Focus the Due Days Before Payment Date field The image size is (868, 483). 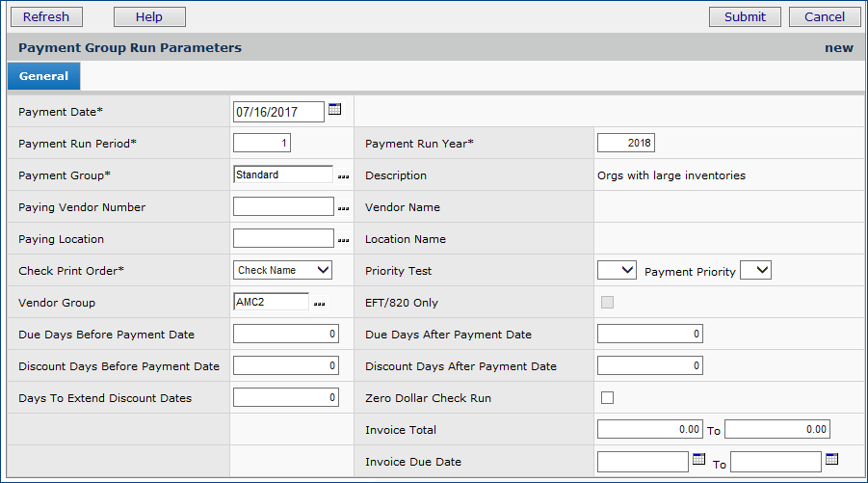click(286, 335)
